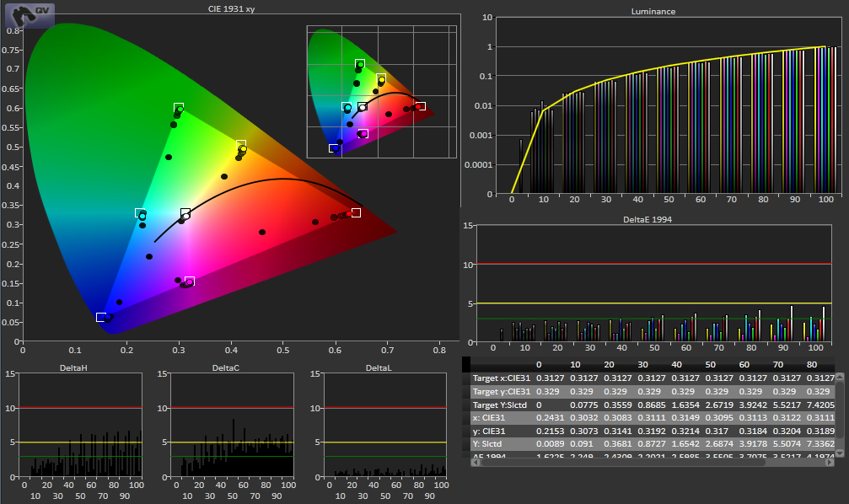The height and width of the screenshot is (504, 849).
Task: Select the green target square on large CIE chart
Action: [x=179, y=108]
